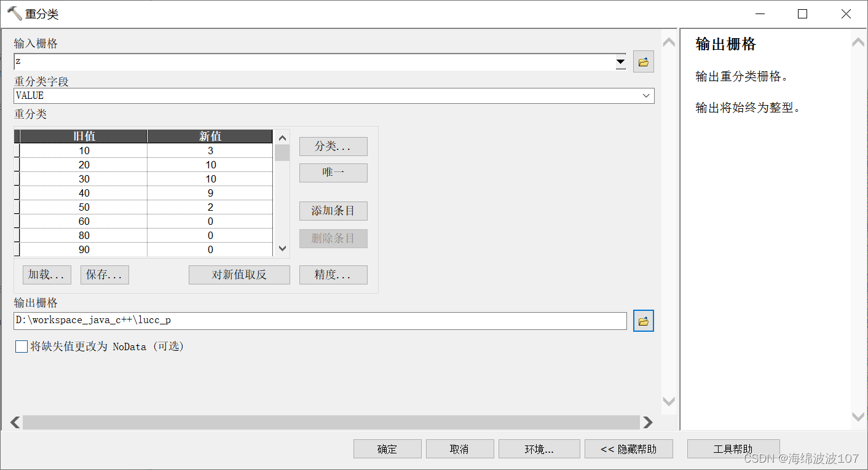Screen dimensions: 868x470
Task: Select new value cell 9
Action: point(210,193)
